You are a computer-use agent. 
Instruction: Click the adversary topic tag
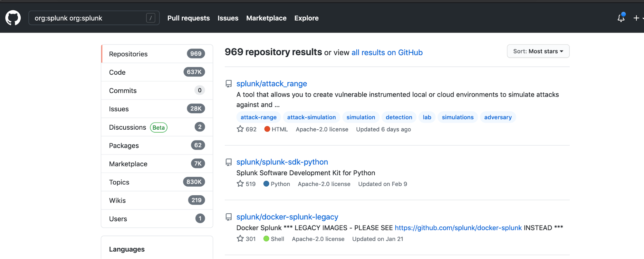[498, 117]
